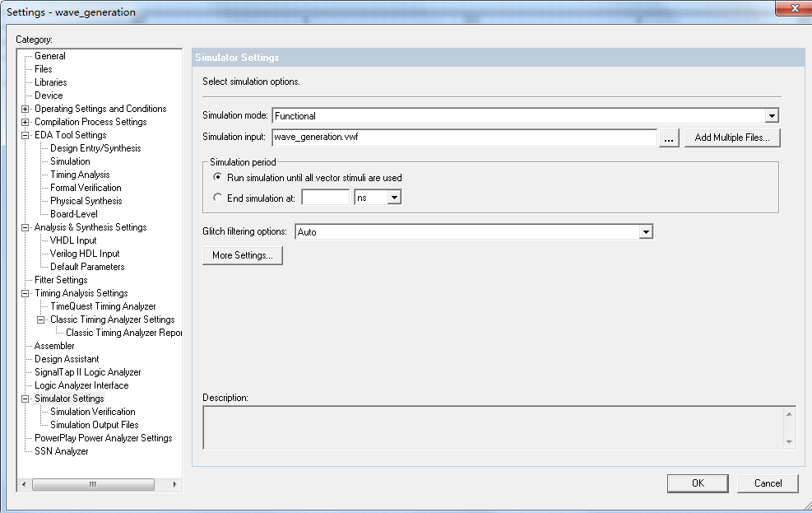Open Timing Analysis under EDA Tool Settings

80,175
